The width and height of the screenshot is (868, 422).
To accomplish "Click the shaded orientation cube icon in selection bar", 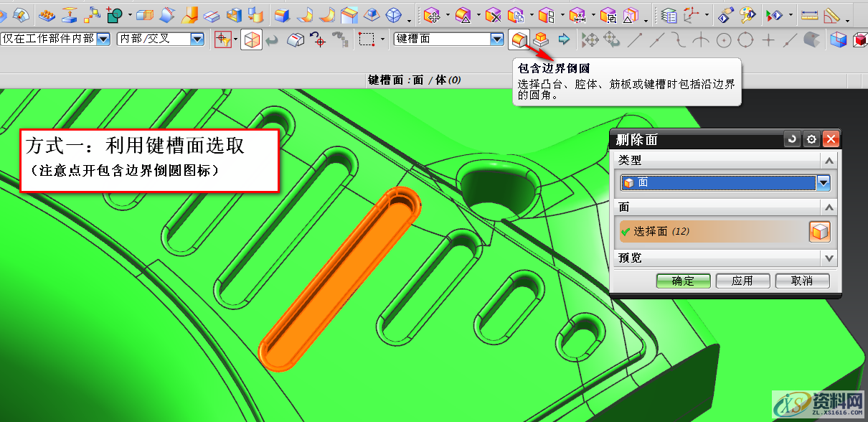I will tap(250, 39).
